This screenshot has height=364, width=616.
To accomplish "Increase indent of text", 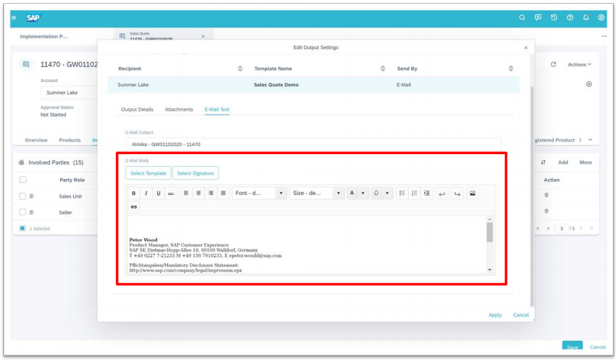I will [427, 193].
